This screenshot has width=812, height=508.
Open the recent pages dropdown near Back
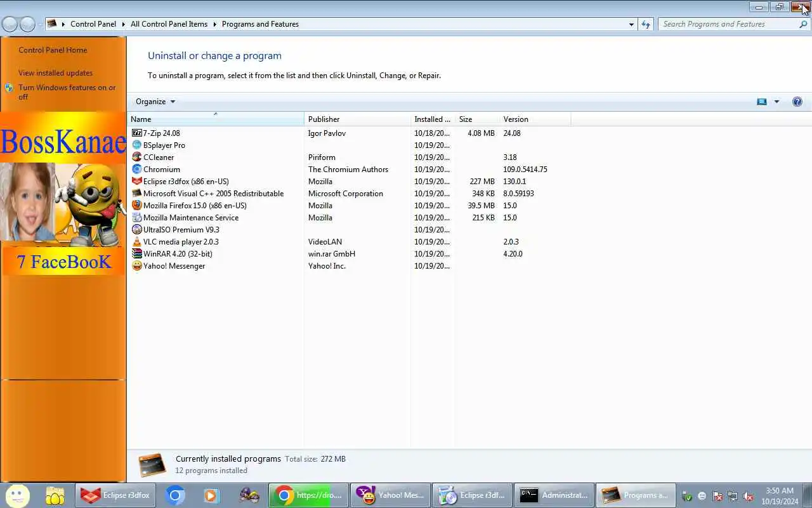point(41,24)
